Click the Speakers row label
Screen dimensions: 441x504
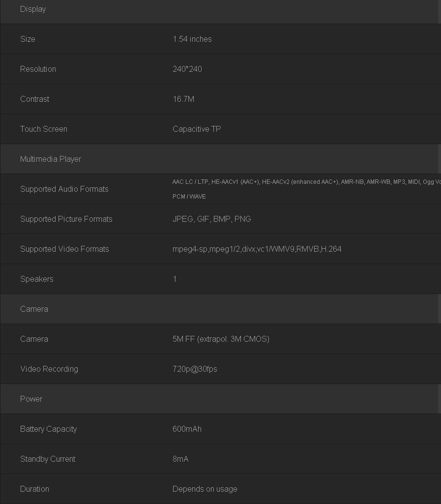[x=37, y=279]
